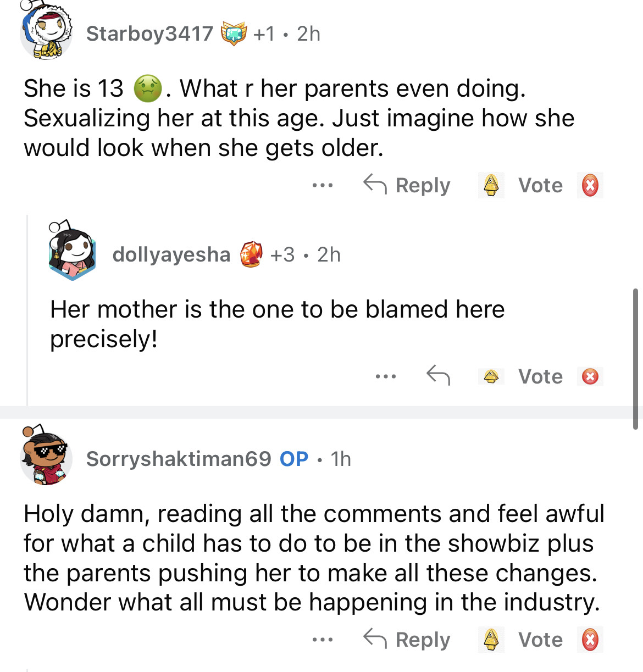The image size is (643, 672).
Task: Downvote Sorryshaktiman69's comment
Action: (x=590, y=640)
